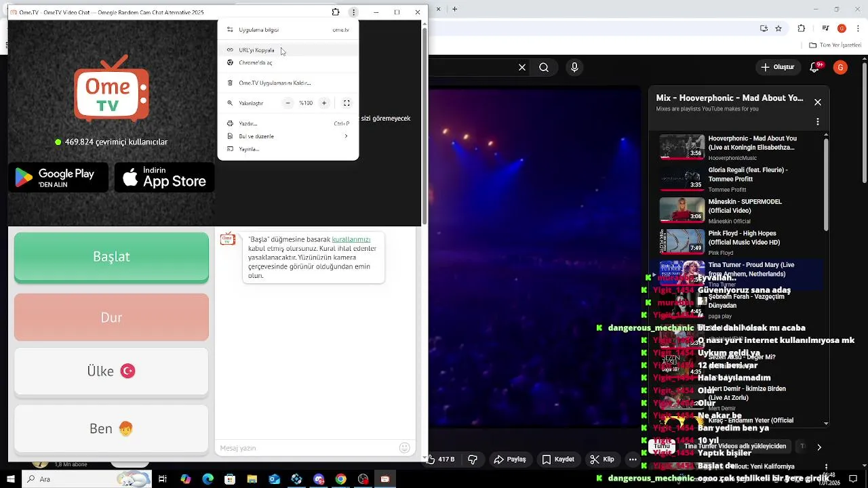Play 'Gloria Regali (feat. Fleurie)' playlist item
Viewport: 868px width, 488px height.
736,179
